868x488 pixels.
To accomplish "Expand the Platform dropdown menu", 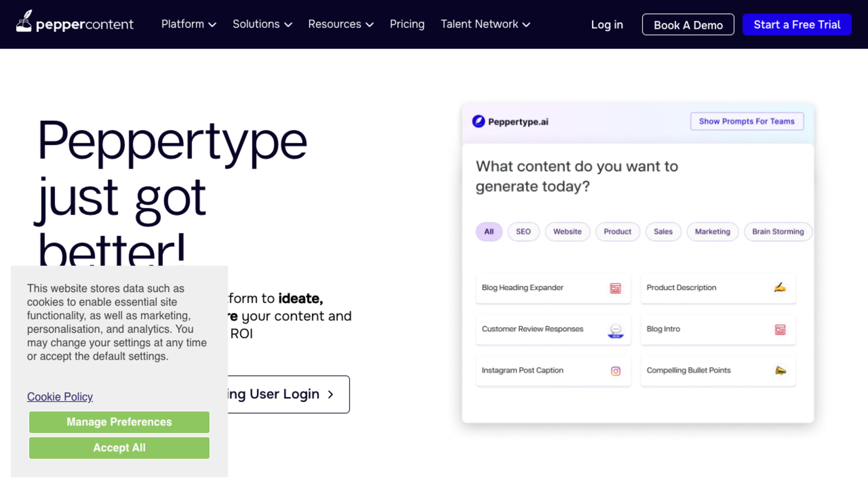I will 189,24.
